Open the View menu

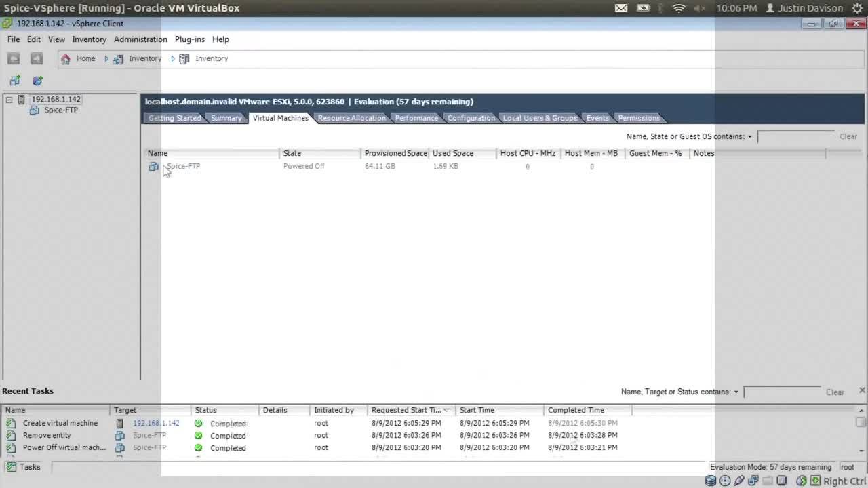point(56,39)
